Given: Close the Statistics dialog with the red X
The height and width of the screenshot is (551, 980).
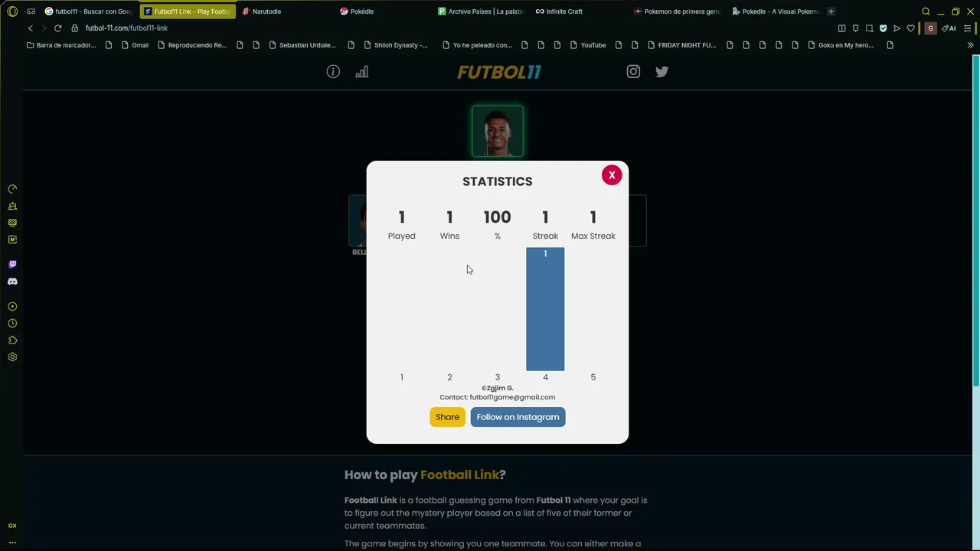Looking at the screenshot, I should (612, 175).
